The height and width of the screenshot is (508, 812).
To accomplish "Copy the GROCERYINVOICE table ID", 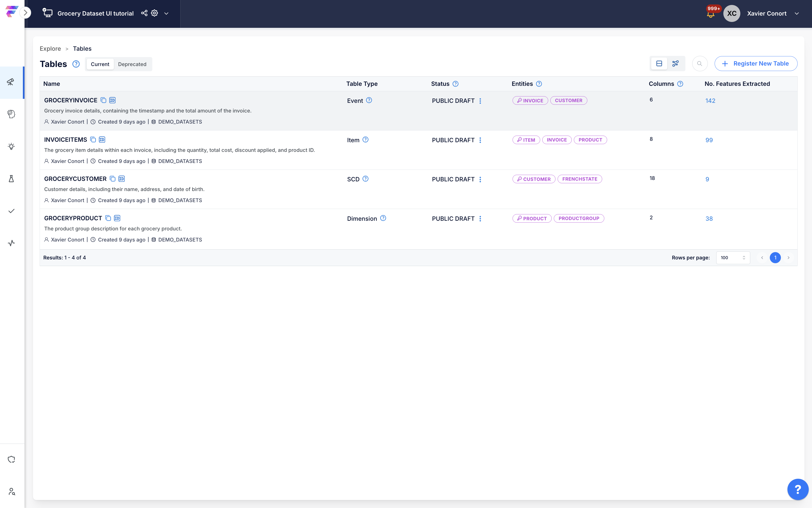I will pos(112,100).
